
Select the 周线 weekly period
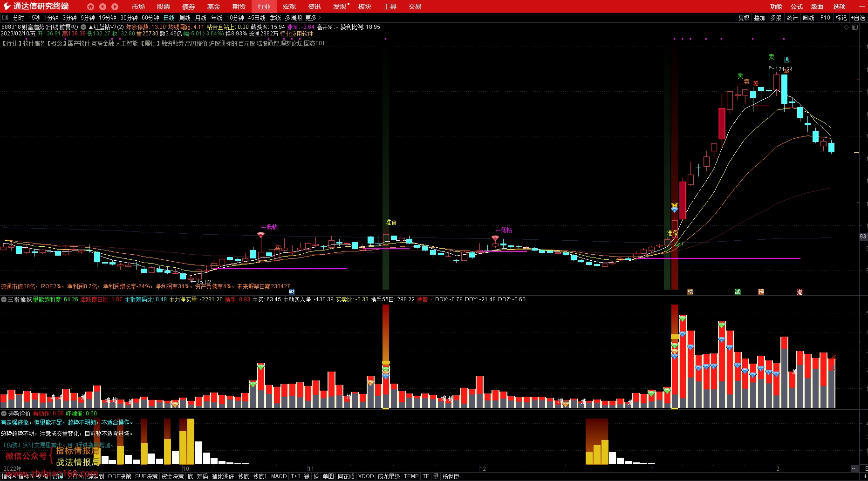tap(185, 18)
